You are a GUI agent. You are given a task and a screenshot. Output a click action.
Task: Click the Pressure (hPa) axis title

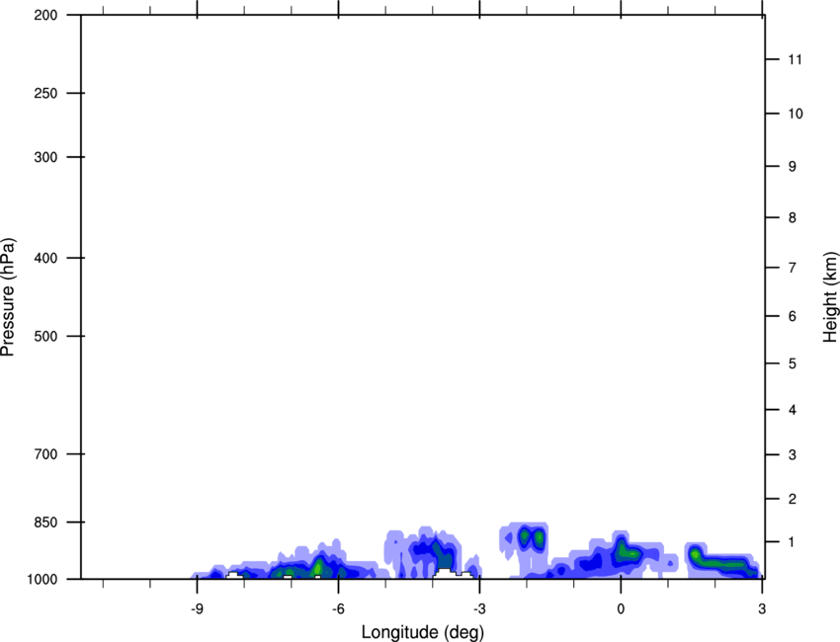point(8,297)
